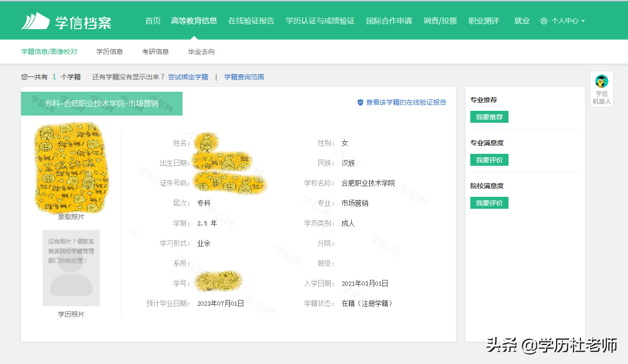Click the 学信档案 logo icon
Screen dimensions: 628x364
(35, 21)
